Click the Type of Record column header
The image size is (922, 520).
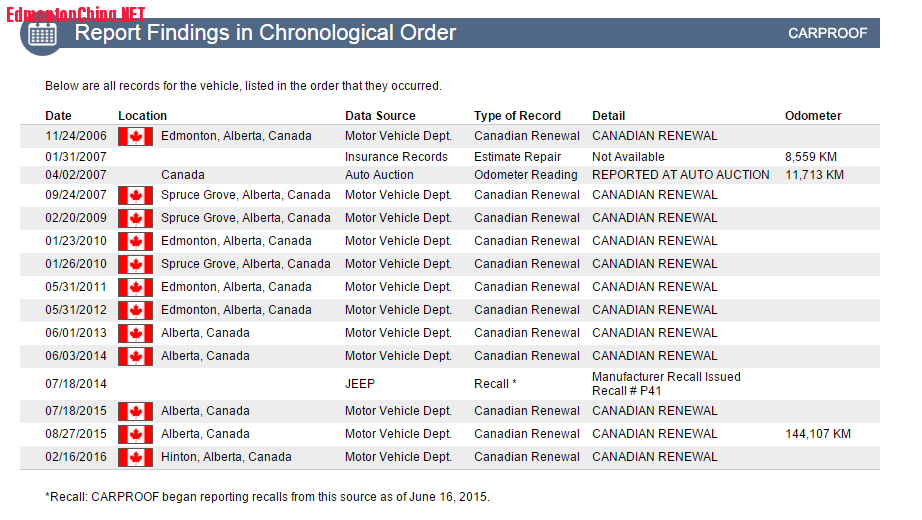pyautogui.click(x=517, y=116)
